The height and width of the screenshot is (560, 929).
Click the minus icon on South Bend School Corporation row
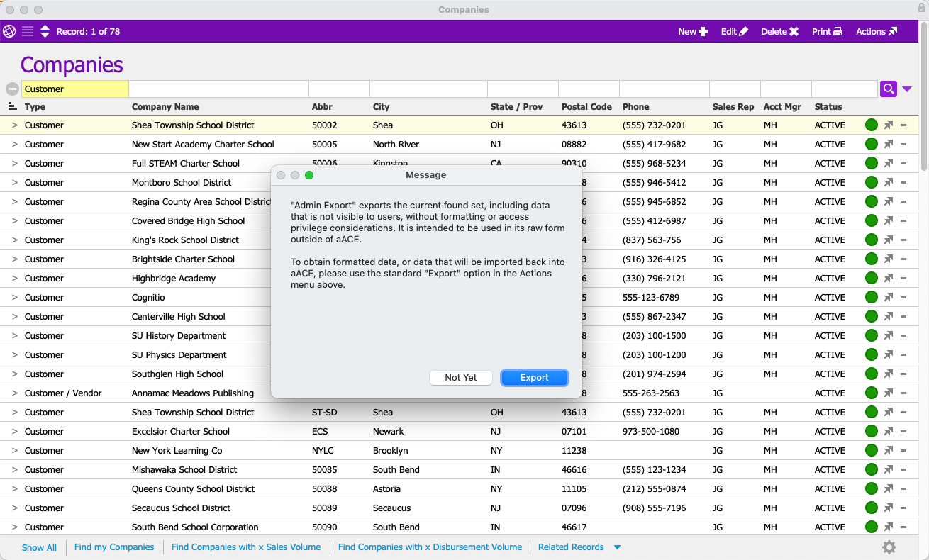(x=903, y=527)
